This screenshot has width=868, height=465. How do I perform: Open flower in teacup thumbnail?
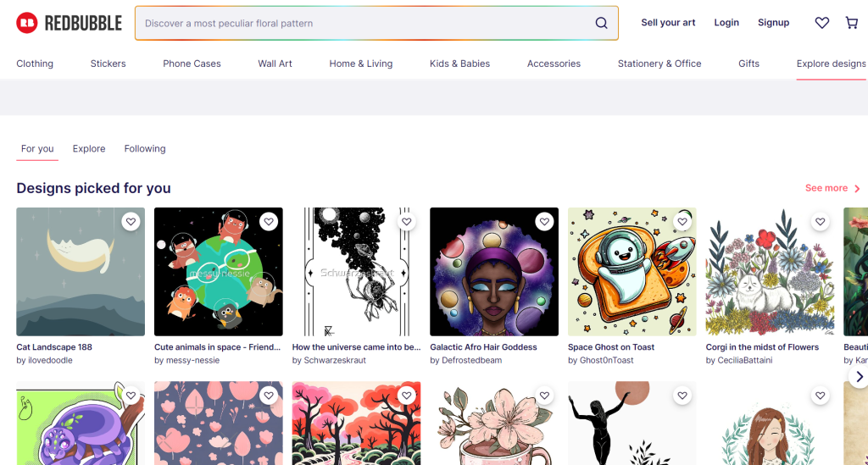494,423
